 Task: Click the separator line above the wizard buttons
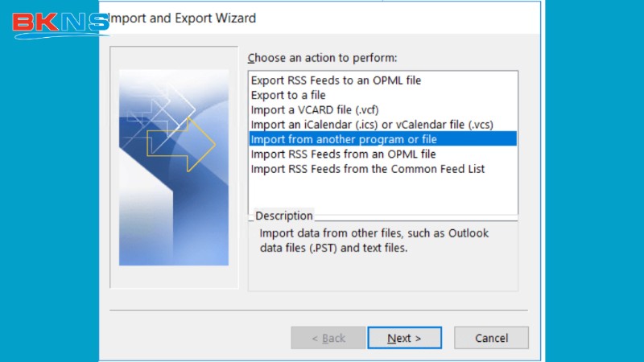coord(318,310)
